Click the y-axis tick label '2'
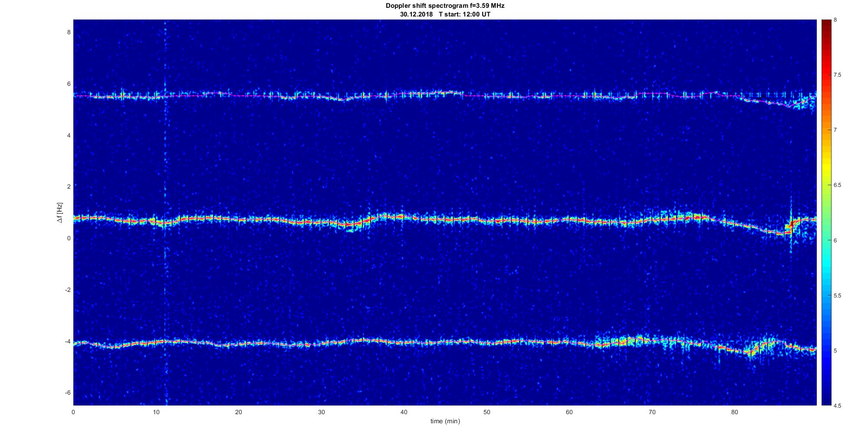The image size is (868, 435). (69, 186)
